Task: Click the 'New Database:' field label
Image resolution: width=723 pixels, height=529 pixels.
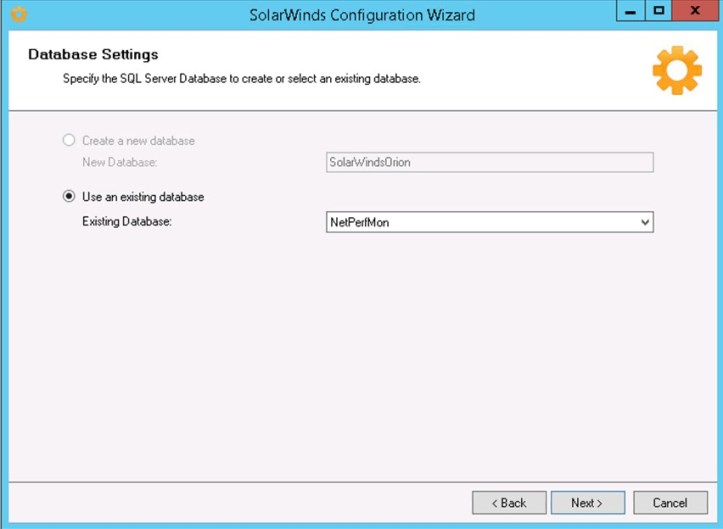Action: click(x=119, y=161)
